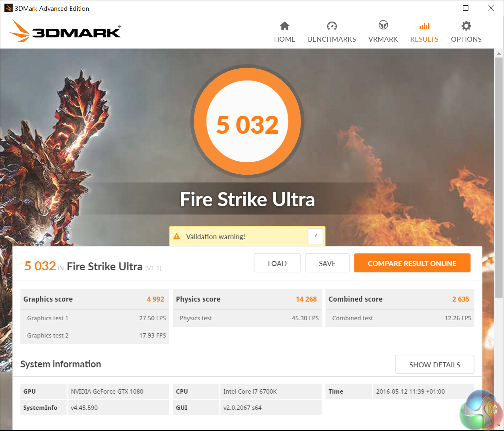Viewport: 504px width, 431px height.
Task: Click the Combined score heading
Action: pos(356,299)
